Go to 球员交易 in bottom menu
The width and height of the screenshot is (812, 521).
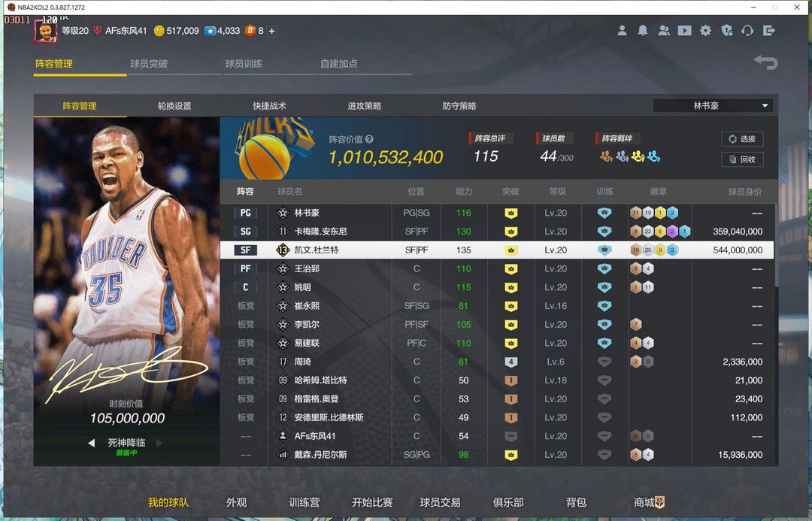[440, 502]
